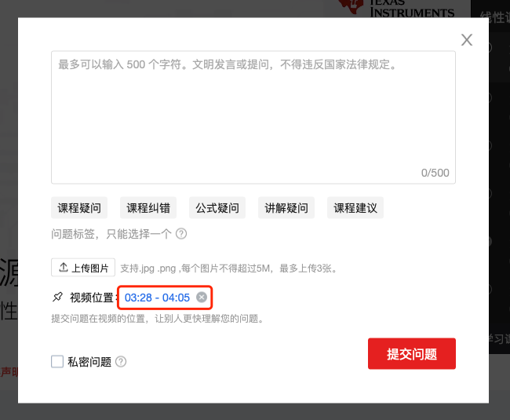Focus the 500-character question text area

(253, 117)
